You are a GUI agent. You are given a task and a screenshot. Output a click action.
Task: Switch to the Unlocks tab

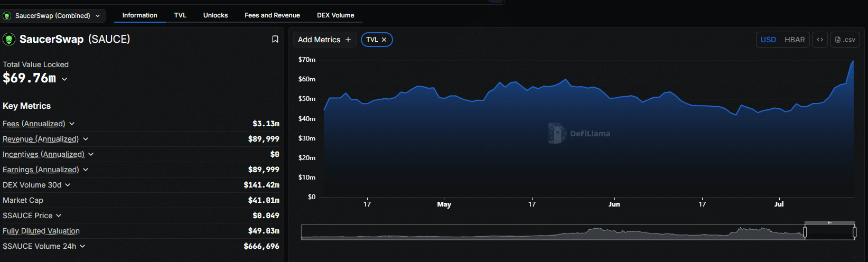[x=216, y=15]
